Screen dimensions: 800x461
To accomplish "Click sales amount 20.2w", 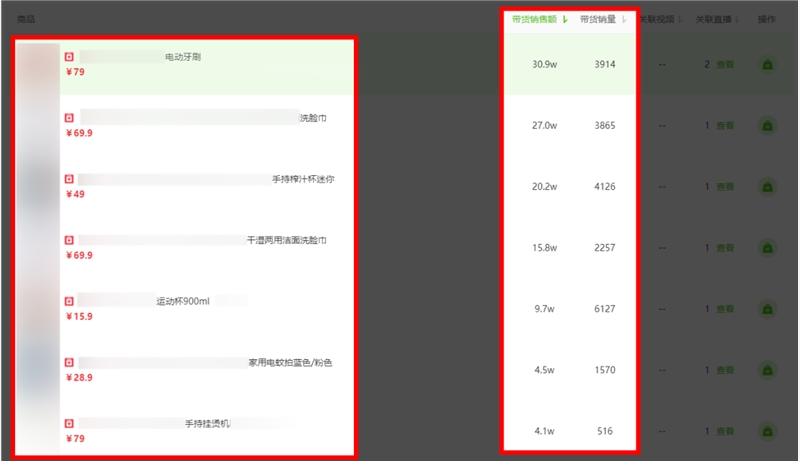I will 544,187.
